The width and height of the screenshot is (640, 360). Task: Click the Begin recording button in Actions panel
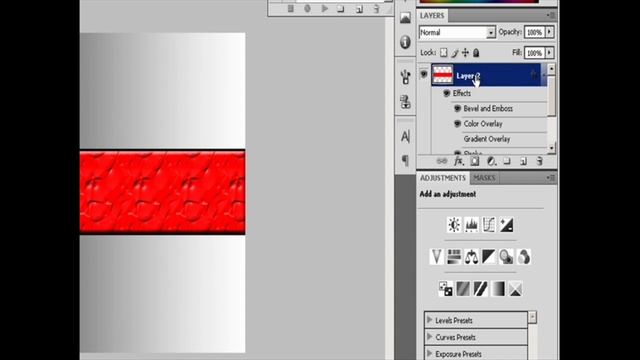click(307, 9)
